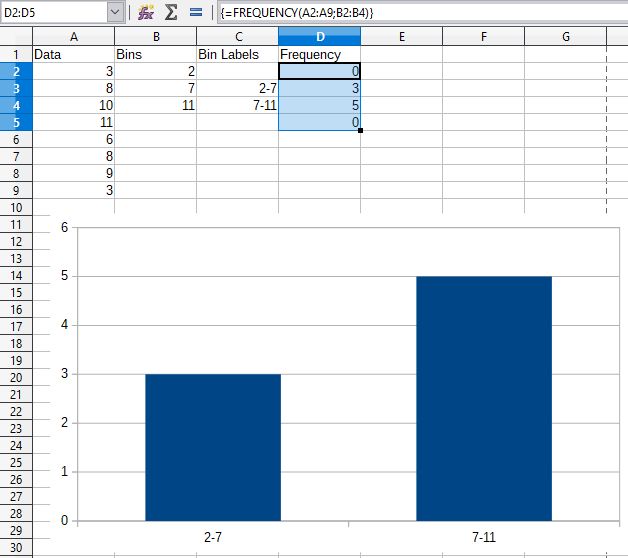
Task: Click the Sum sigma icon
Action: (171, 12)
